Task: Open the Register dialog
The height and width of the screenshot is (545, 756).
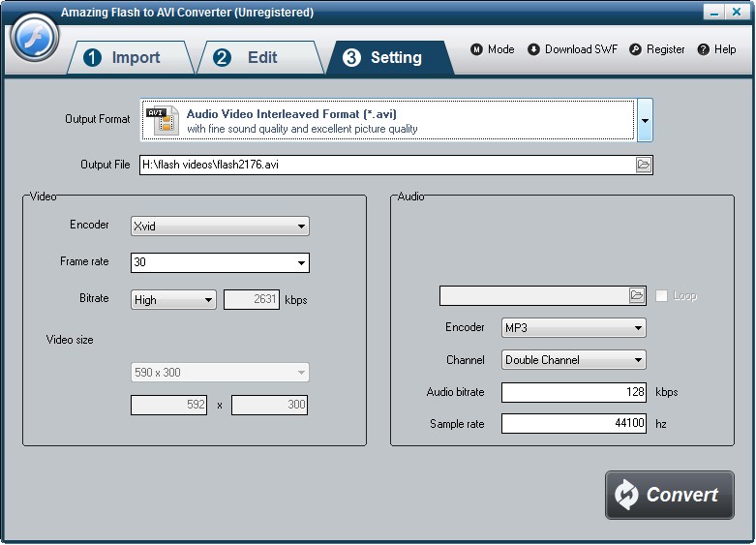Action: (657, 49)
